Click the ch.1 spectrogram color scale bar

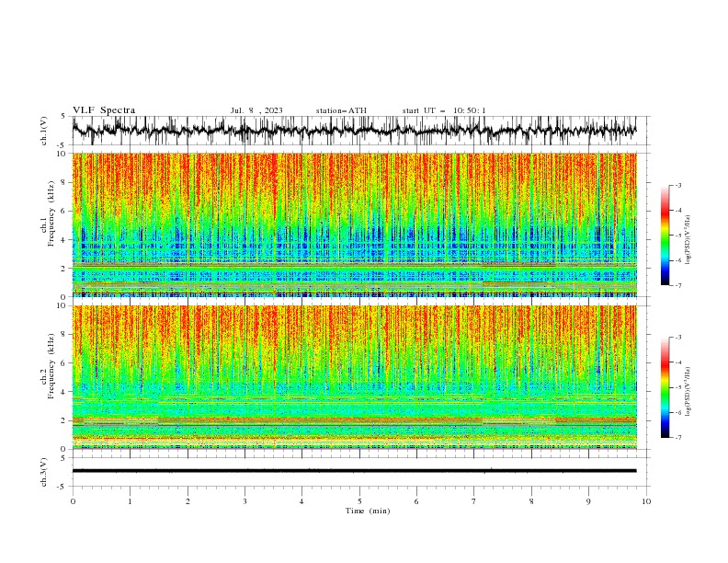click(665, 236)
